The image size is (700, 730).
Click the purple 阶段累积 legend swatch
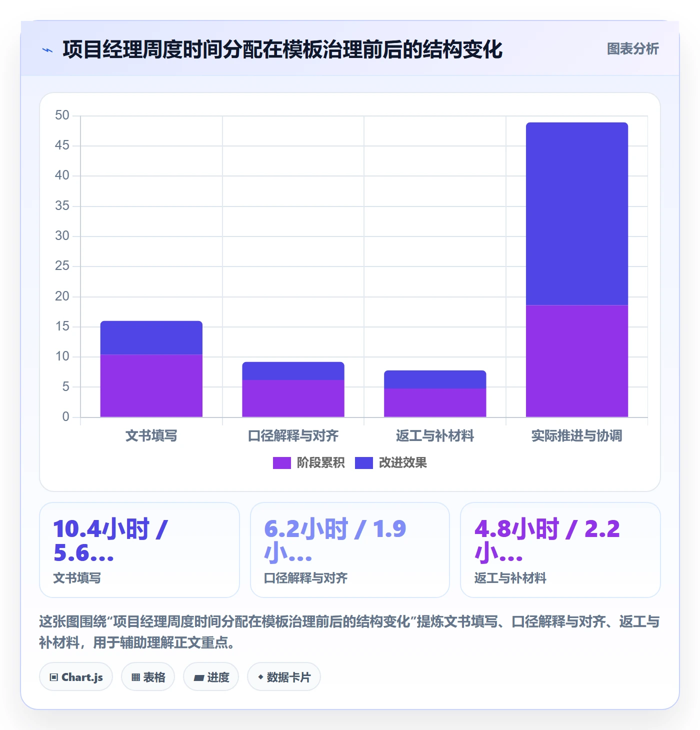click(281, 463)
